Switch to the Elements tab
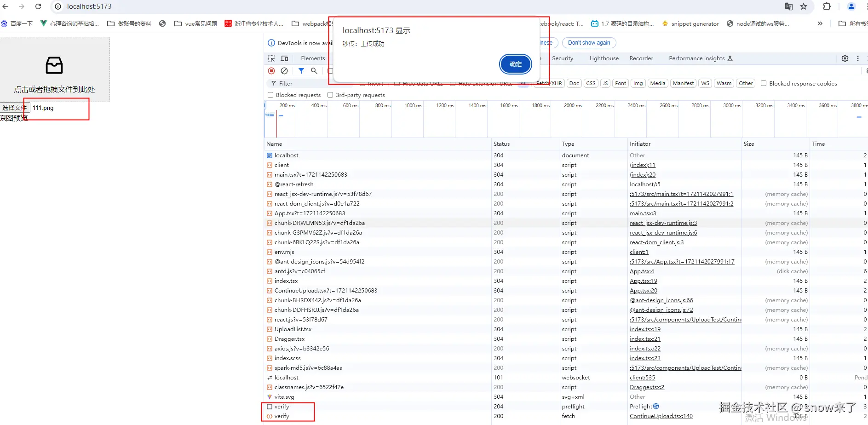This screenshot has width=868, height=425. [313, 58]
